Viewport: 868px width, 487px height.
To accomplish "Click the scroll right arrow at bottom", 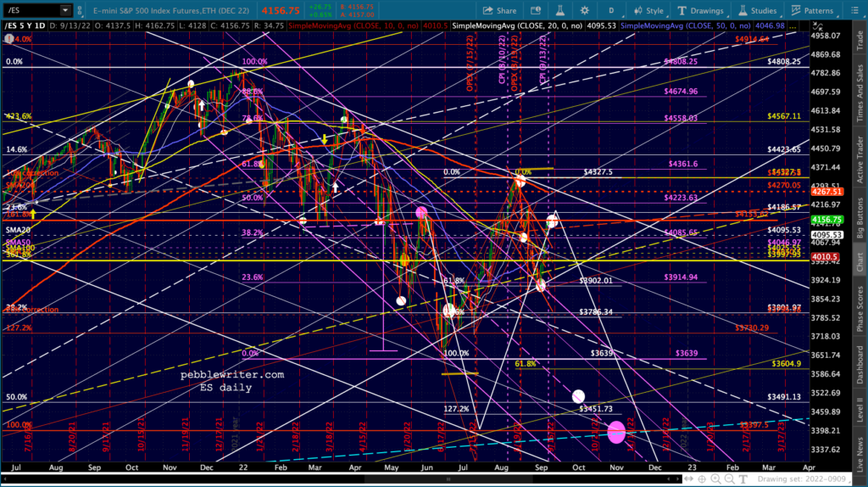I will (676, 479).
